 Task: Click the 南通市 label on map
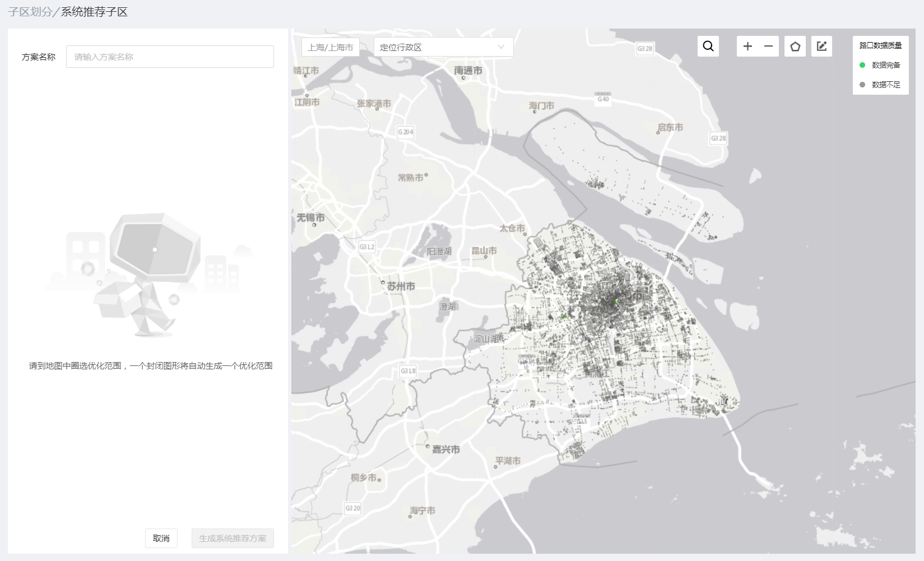[468, 70]
